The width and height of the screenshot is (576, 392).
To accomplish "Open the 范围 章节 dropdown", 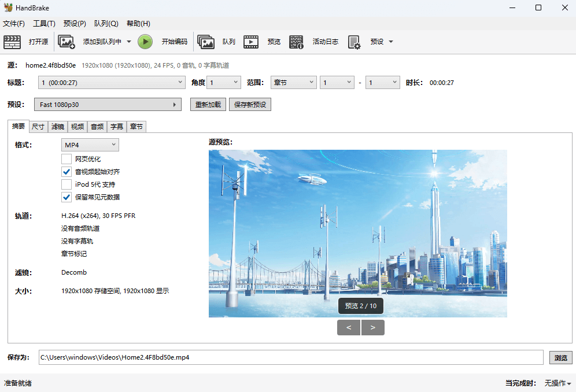I will [294, 82].
